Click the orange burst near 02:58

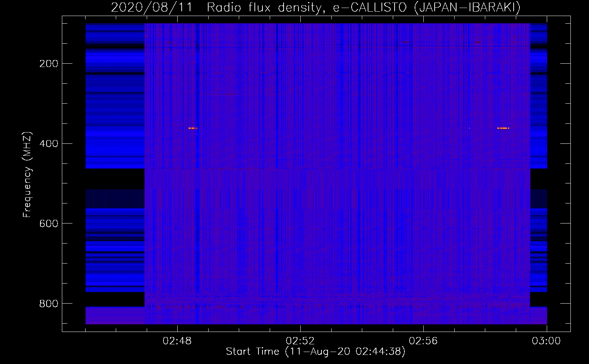[503, 128]
